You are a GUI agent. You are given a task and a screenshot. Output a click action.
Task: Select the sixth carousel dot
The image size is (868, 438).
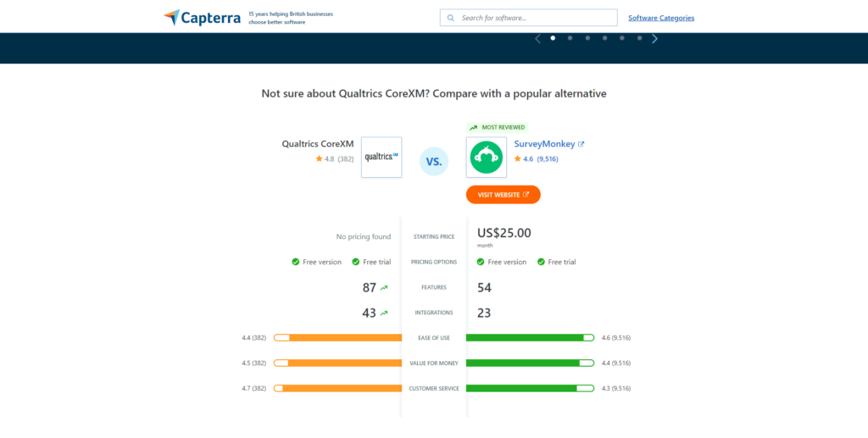point(639,38)
